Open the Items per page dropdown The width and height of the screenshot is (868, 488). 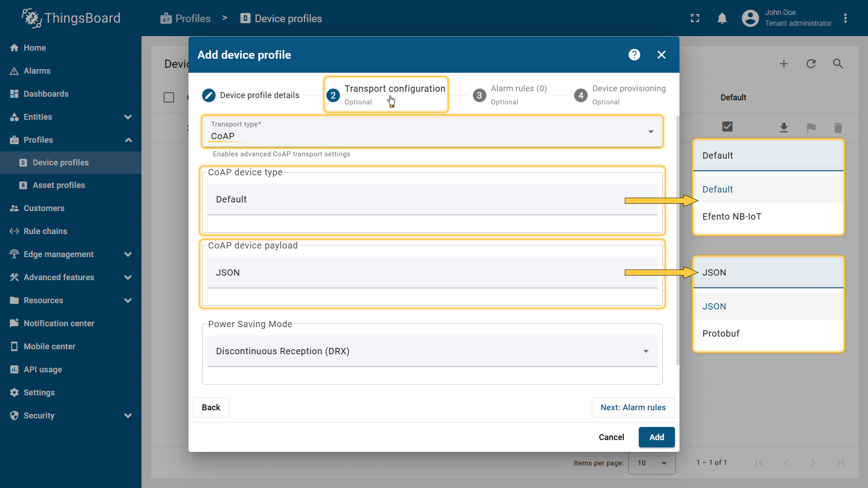tap(652, 463)
